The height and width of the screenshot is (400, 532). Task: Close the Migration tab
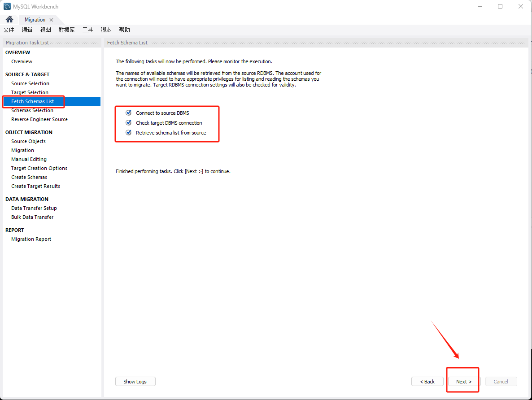click(x=51, y=20)
